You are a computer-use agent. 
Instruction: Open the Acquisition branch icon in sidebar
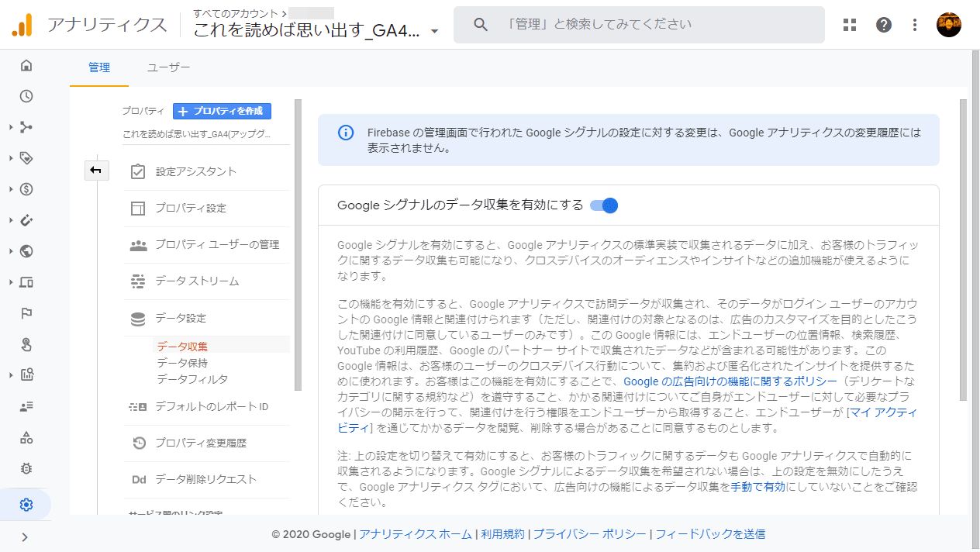(x=26, y=127)
